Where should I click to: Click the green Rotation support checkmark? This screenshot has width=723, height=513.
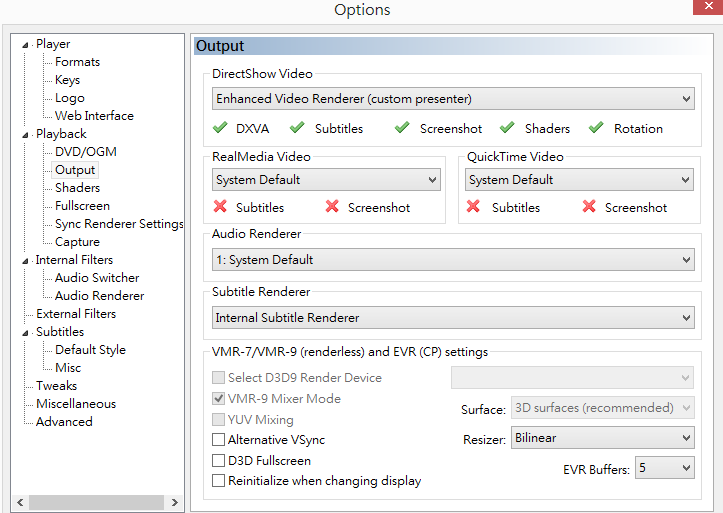[597, 128]
